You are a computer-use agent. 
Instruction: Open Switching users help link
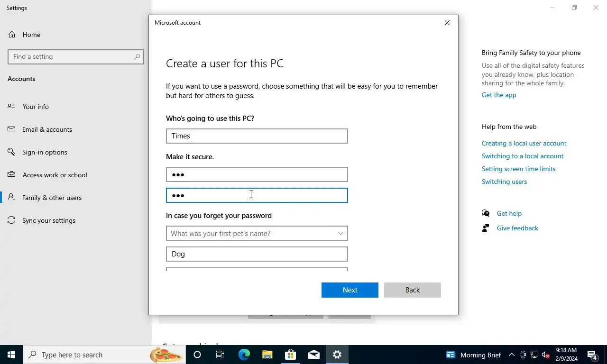coord(504,182)
